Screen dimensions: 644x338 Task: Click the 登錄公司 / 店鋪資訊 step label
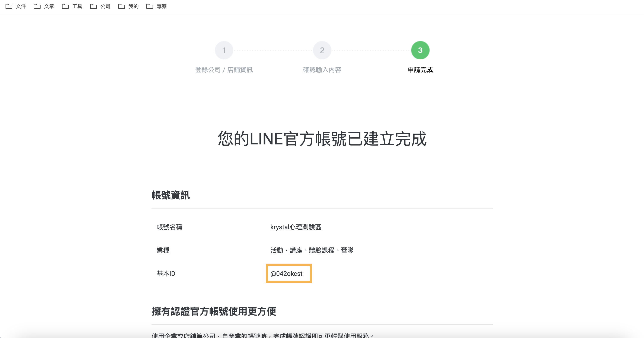click(224, 70)
